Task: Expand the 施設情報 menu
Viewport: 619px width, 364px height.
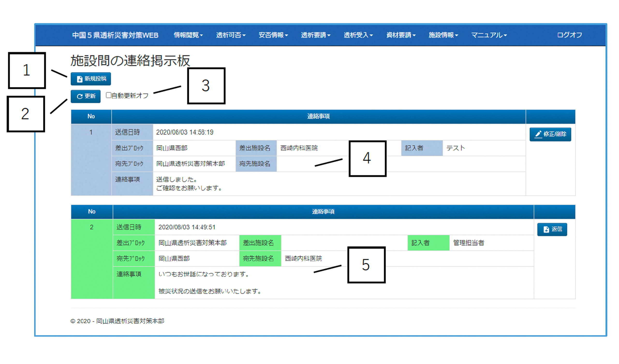Action: tap(443, 35)
